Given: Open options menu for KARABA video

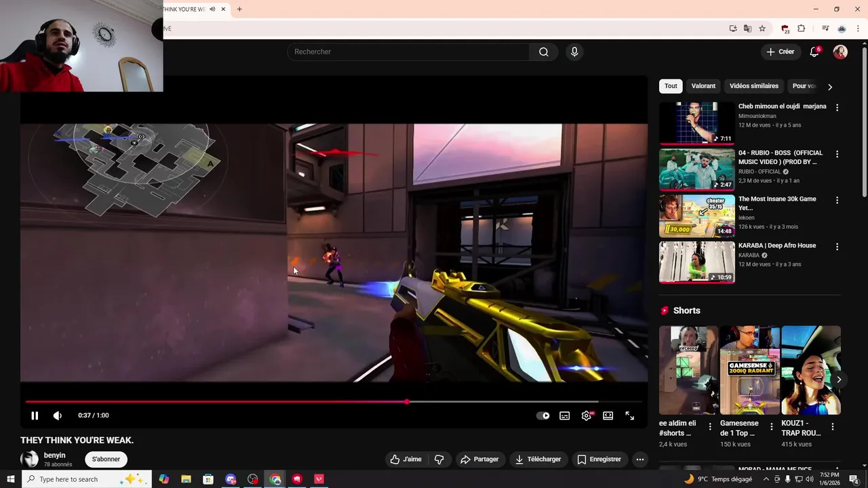Looking at the screenshot, I should pos(837,247).
